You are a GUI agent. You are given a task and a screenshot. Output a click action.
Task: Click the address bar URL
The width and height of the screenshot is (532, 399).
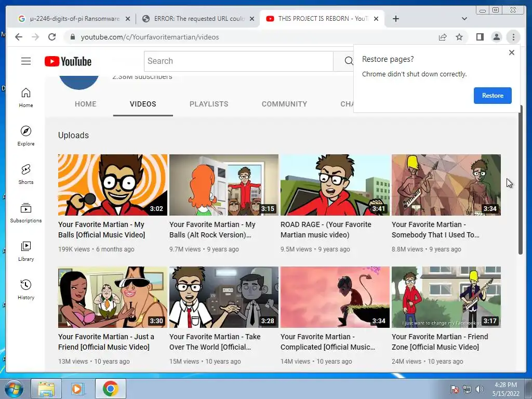coord(150,37)
